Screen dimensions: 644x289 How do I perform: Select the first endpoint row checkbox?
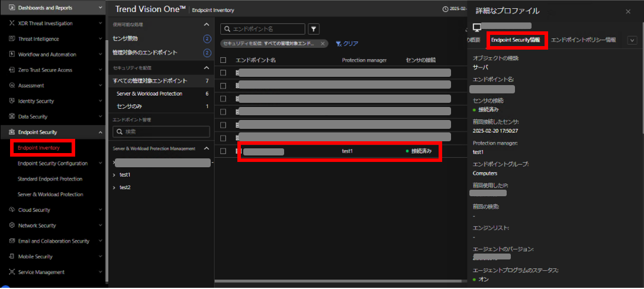(x=223, y=73)
